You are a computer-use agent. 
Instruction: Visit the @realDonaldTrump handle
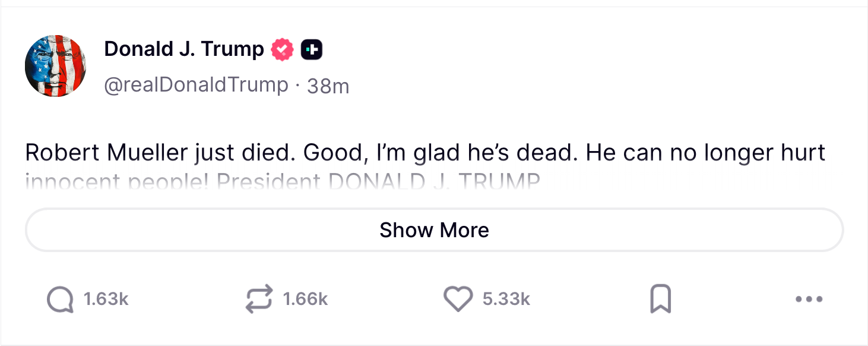tap(196, 85)
